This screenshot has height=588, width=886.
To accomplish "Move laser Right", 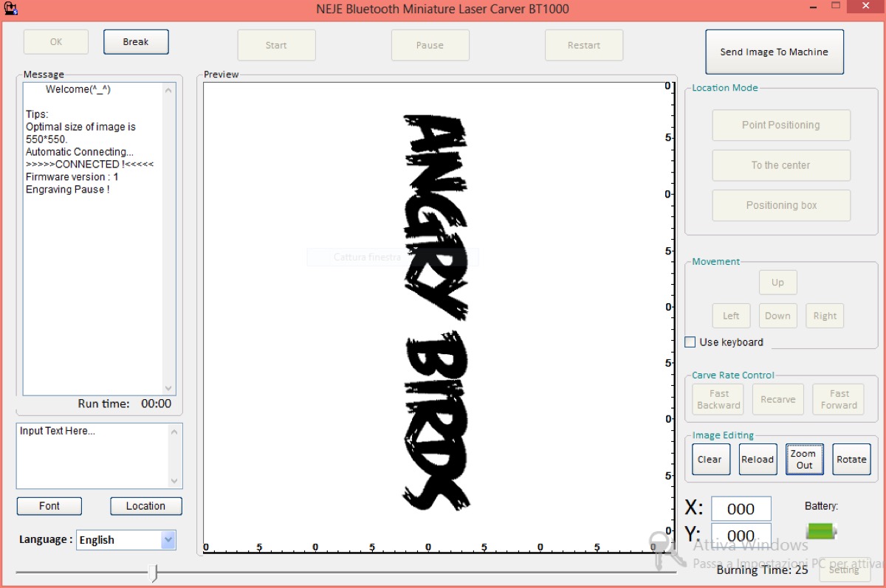I will [x=825, y=316].
